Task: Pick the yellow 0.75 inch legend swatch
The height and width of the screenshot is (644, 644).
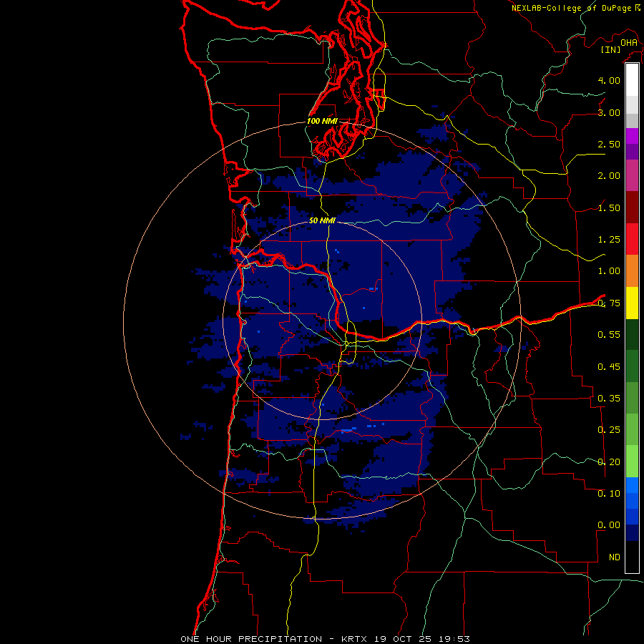Action: 632,303
